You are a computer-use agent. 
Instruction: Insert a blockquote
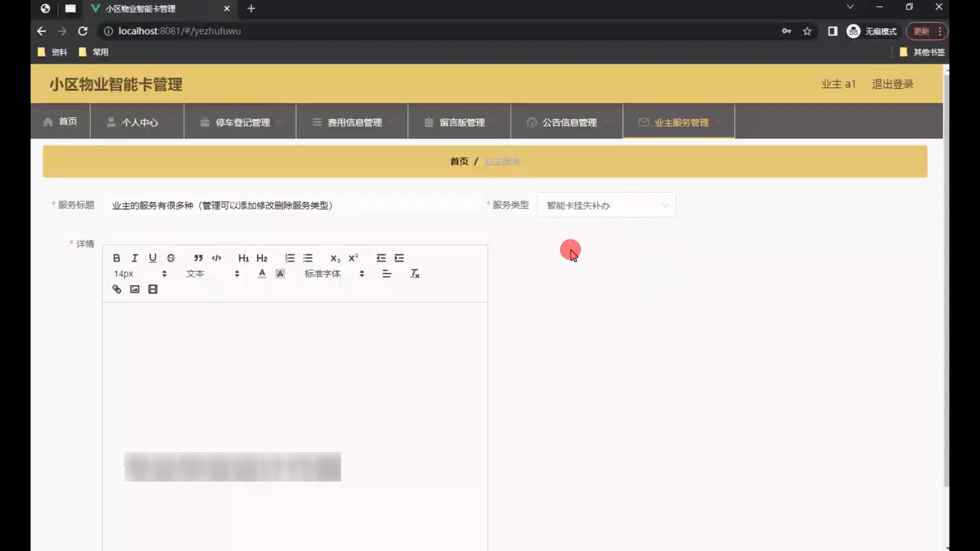(198, 258)
